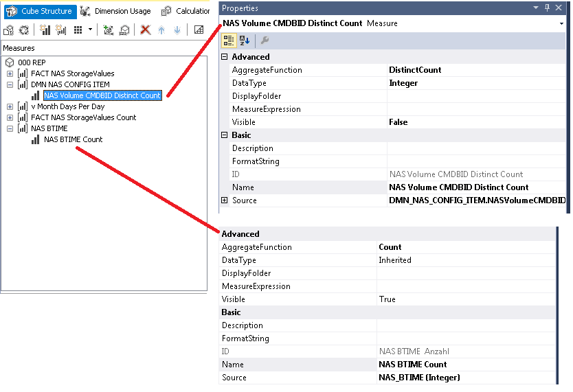The image size is (573, 392).
Task: Expand FACT NAS StorageValues measure group
Action: [x=10, y=73]
